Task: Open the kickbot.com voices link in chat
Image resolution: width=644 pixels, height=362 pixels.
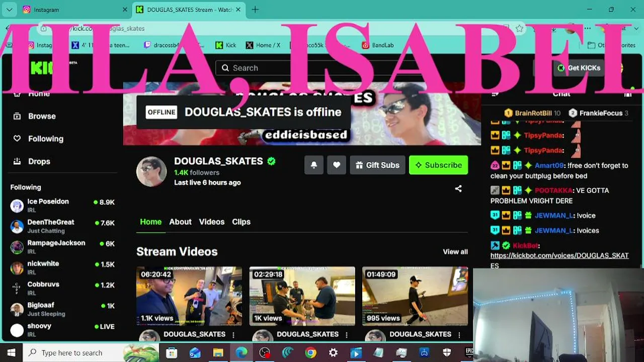Action: 559,260
